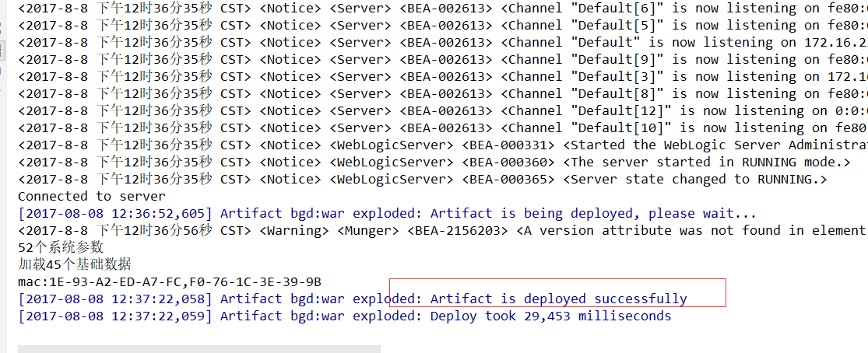
Task: Click the BEA-000331 message code
Action: pos(508,145)
